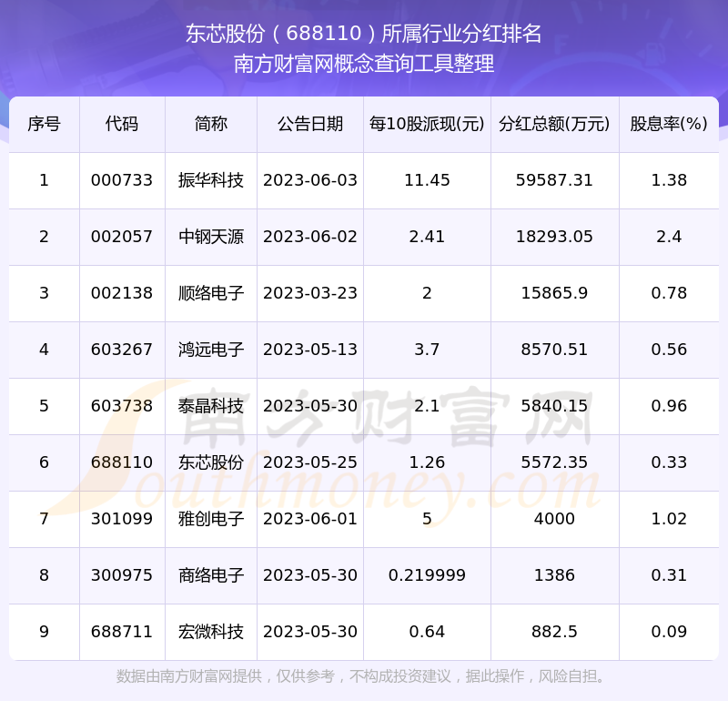Click the date 2023-05-25
This screenshot has width=728, height=721.
[310, 462]
